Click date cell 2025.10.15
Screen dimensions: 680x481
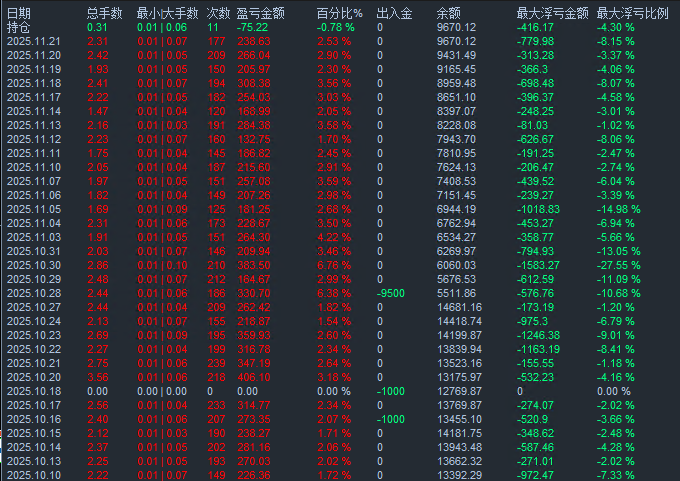click(x=34, y=433)
